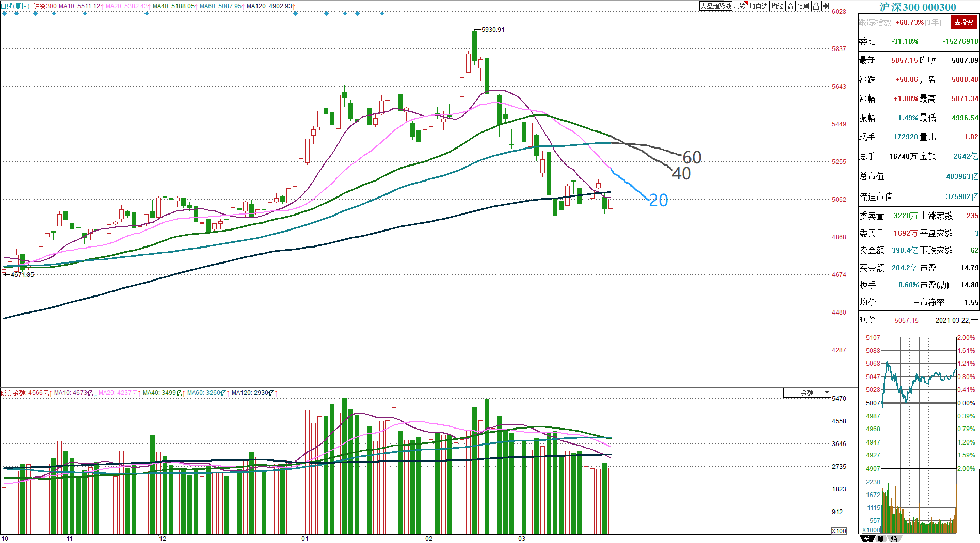The width and height of the screenshot is (980, 543).
Task: Click the 预测 forecast button
Action: pyautogui.click(x=803, y=6)
